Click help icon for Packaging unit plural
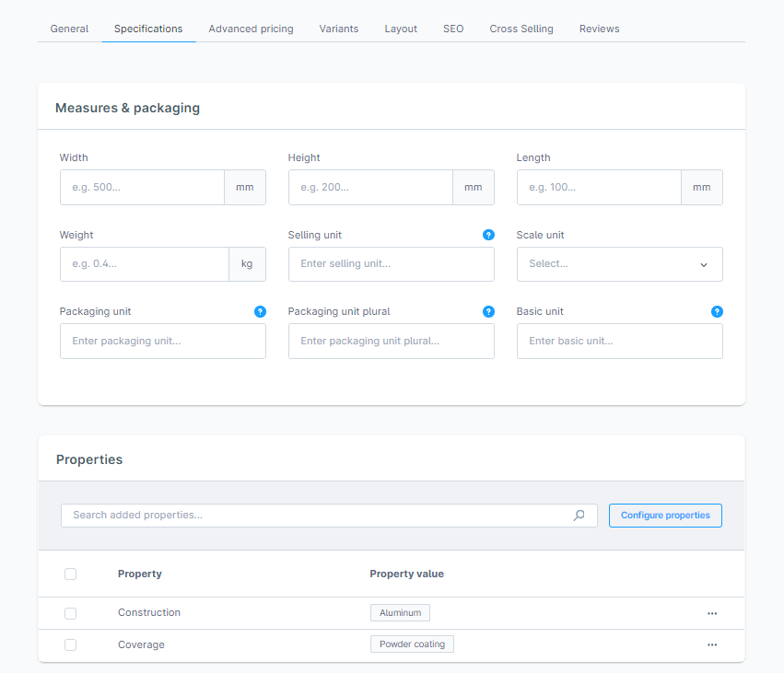Screen dimensions: 784x673 tap(488, 312)
